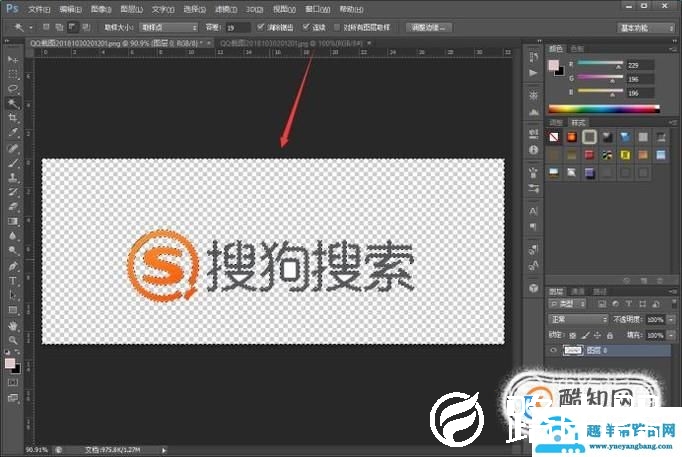Select the Eraser tool
The width and height of the screenshot is (682, 457).
pos(13,207)
